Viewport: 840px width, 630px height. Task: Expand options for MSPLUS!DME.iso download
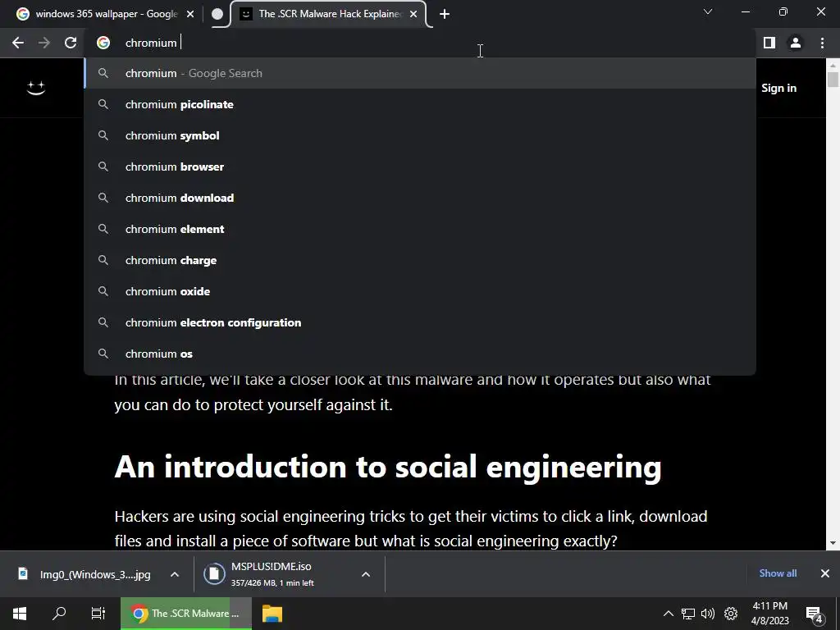coord(366,574)
